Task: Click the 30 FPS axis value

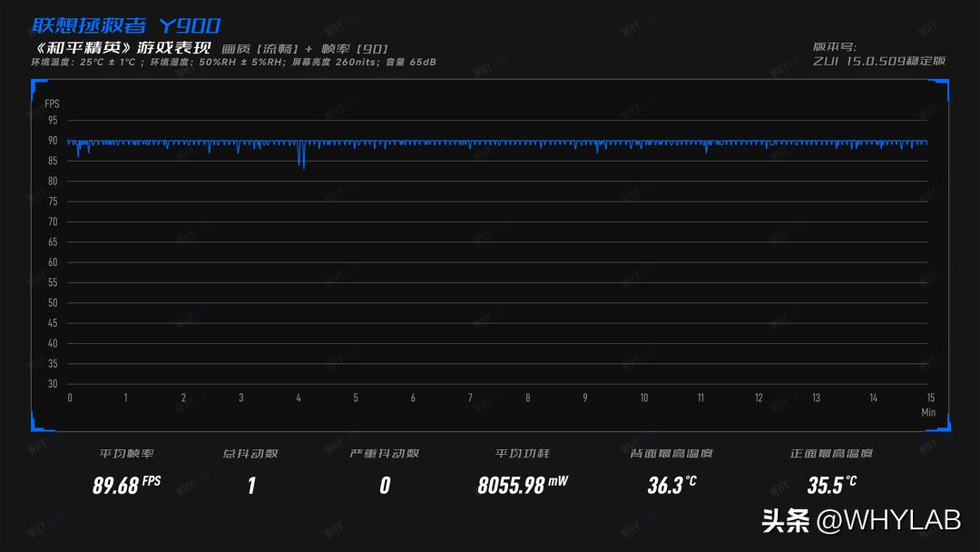Action: point(53,384)
